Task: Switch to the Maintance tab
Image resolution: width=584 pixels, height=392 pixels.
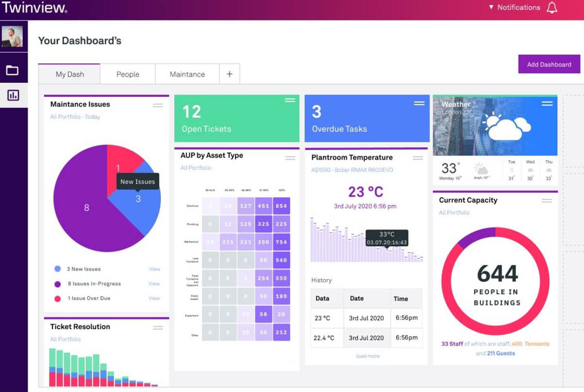Action: click(x=187, y=74)
